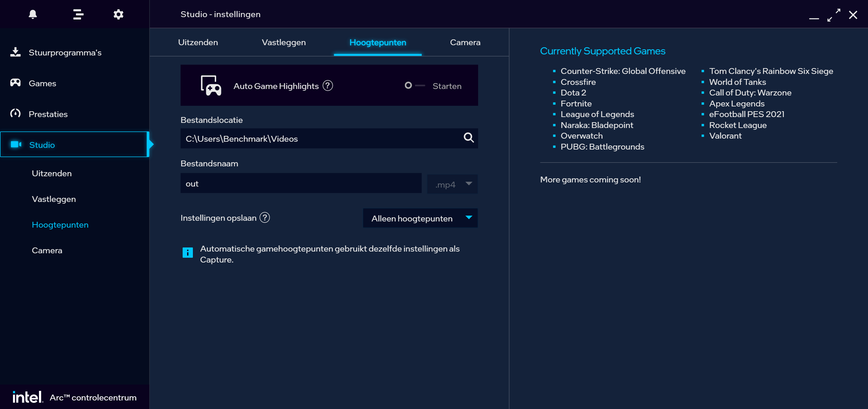Click the Apex Legends entry
Viewport: 868px width, 409px height.
point(737,103)
